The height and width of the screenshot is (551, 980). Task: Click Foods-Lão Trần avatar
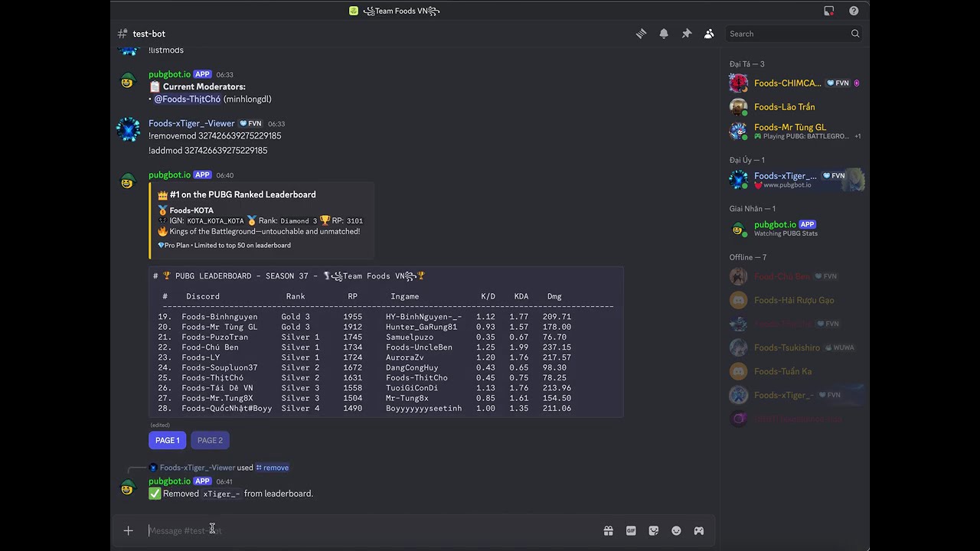(738, 106)
